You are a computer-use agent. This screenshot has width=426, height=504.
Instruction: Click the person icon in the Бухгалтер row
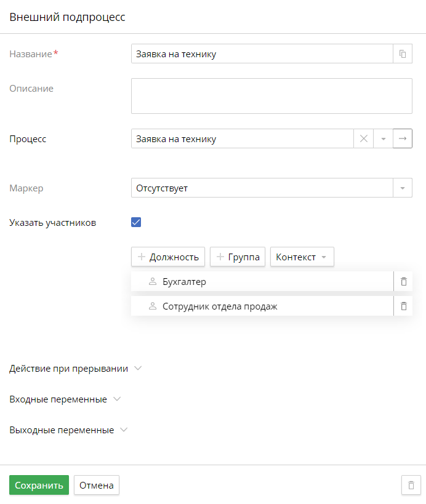click(x=151, y=281)
